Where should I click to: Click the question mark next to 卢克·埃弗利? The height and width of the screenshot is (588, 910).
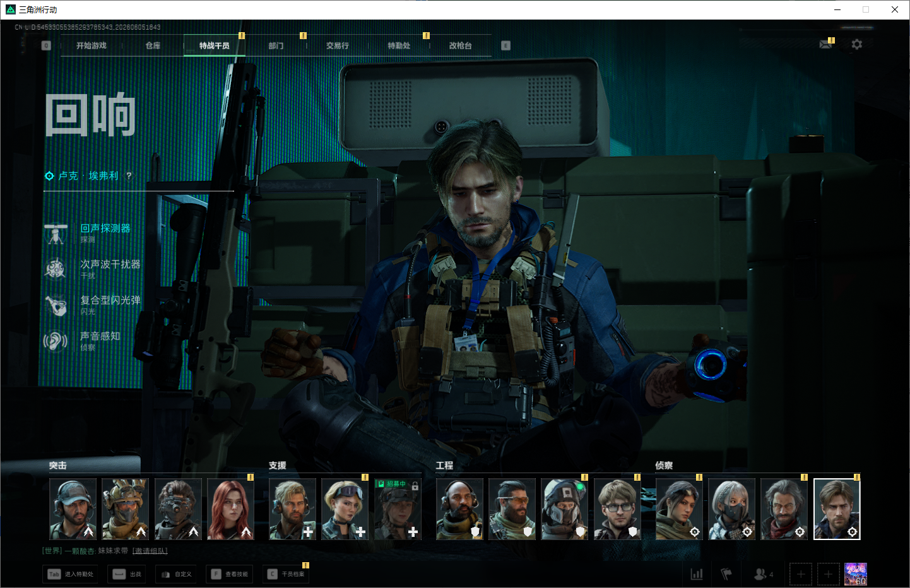129,176
